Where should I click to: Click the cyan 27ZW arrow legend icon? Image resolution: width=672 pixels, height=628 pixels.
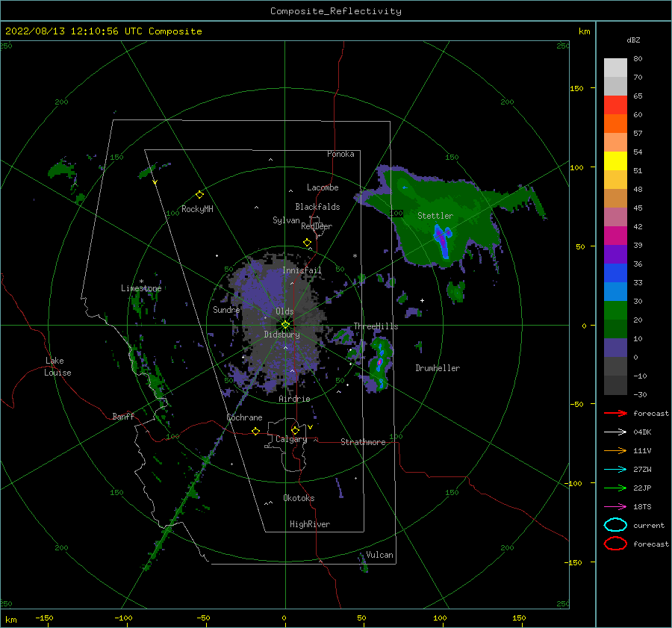point(615,470)
